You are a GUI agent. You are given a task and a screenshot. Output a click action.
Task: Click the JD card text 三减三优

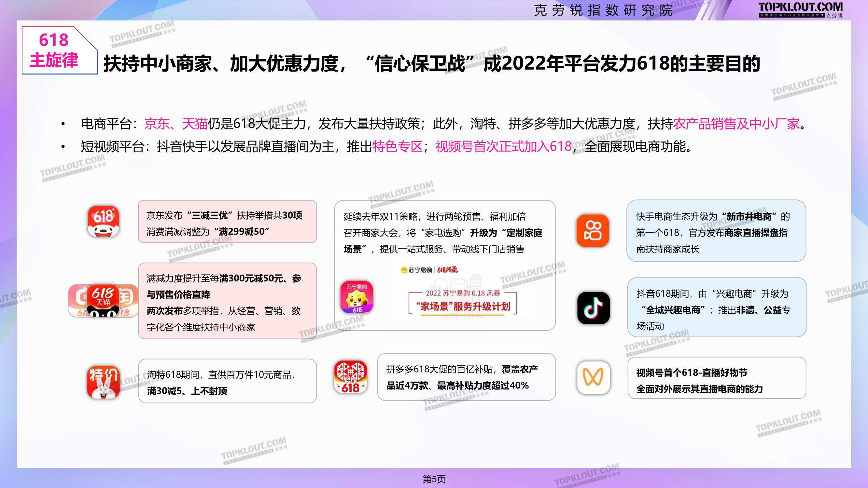click(x=210, y=215)
